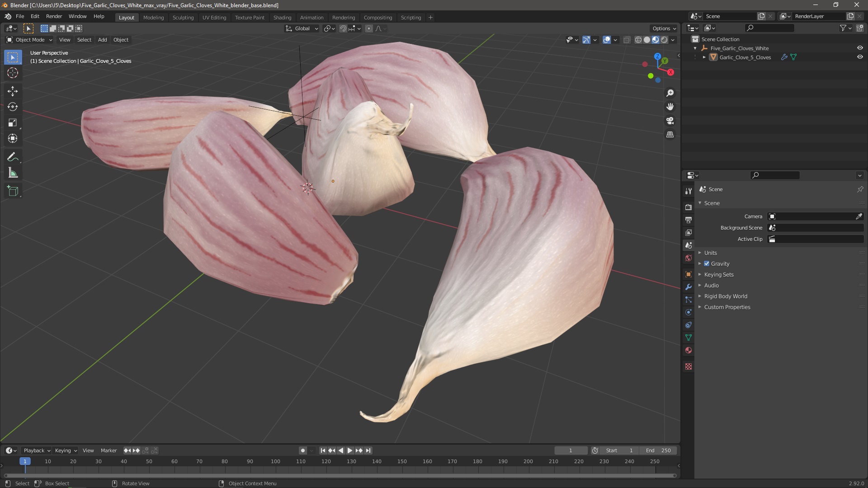
Task: Switch to the Shading workspace tab
Action: [x=282, y=18]
